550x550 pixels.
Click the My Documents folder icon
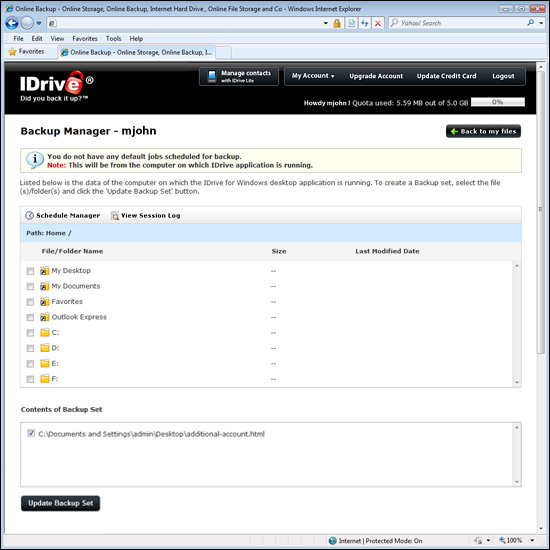[x=45, y=286]
